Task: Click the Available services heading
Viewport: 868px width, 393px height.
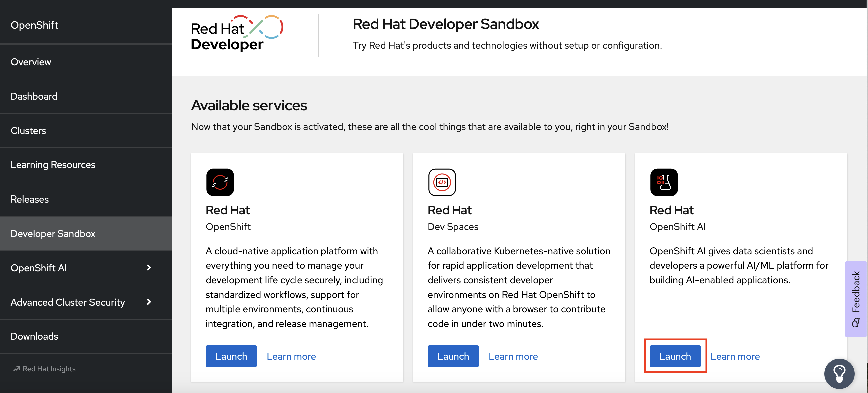Action: (x=249, y=105)
